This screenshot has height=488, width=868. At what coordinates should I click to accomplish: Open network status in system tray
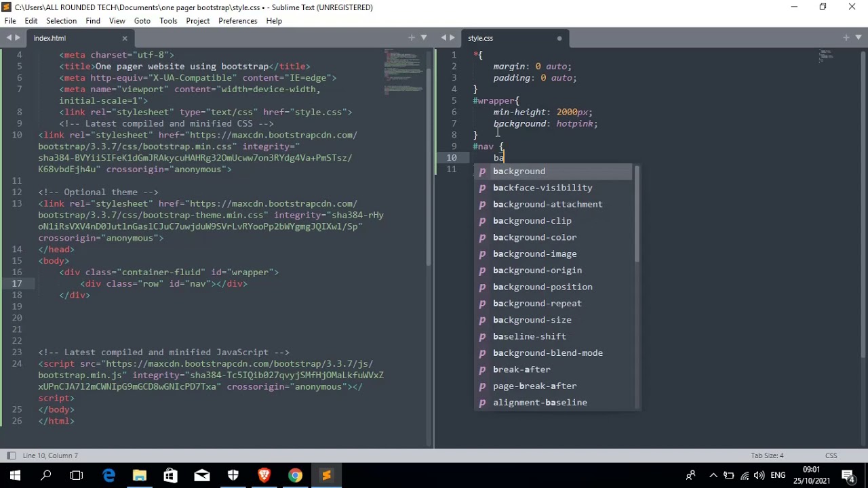745,476
